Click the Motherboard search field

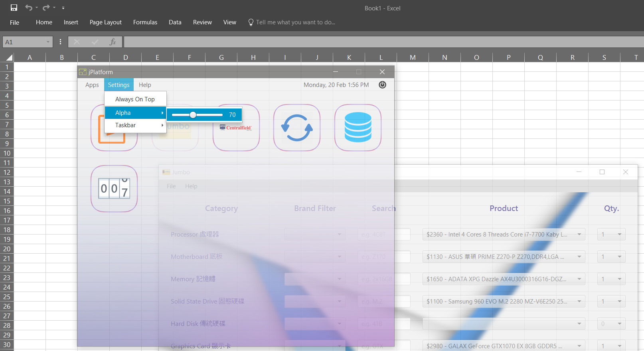coord(384,257)
